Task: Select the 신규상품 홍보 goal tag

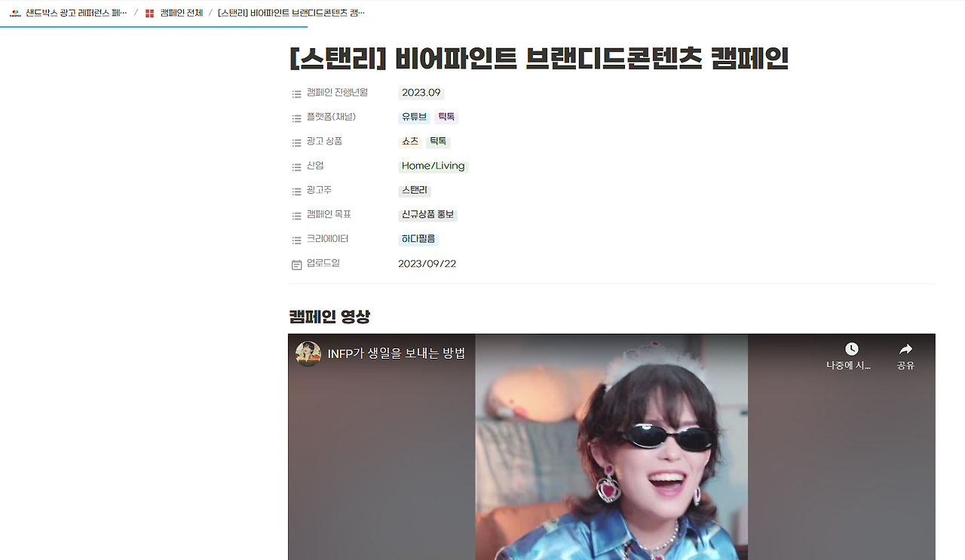Action: pyautogui.click(x=427, y=215)
